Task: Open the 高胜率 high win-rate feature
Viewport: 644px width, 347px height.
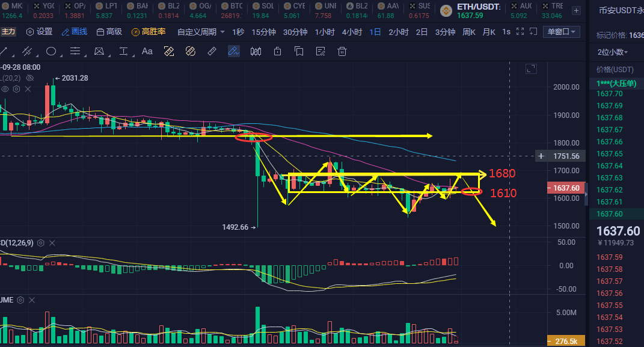Action: click(149, 32)
